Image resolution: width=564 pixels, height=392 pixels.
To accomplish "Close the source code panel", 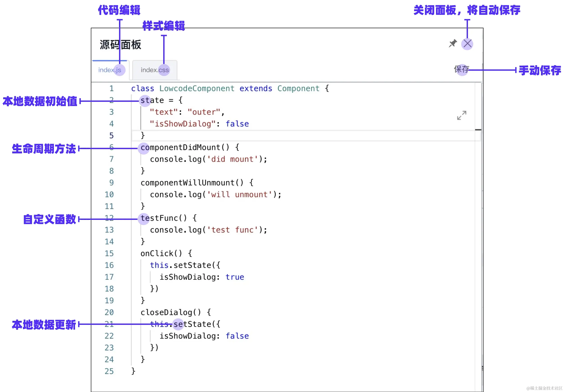I will [467, 44].
